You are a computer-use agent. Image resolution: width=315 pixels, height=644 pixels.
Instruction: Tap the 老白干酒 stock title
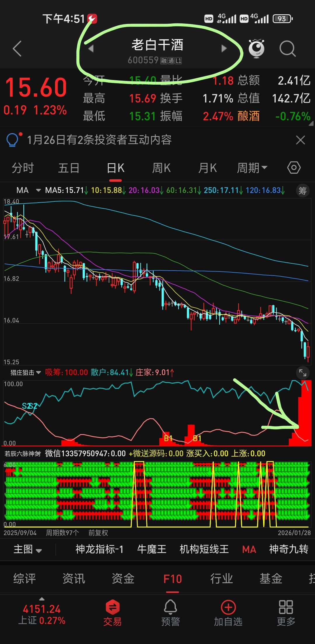(x=157, y=45)
